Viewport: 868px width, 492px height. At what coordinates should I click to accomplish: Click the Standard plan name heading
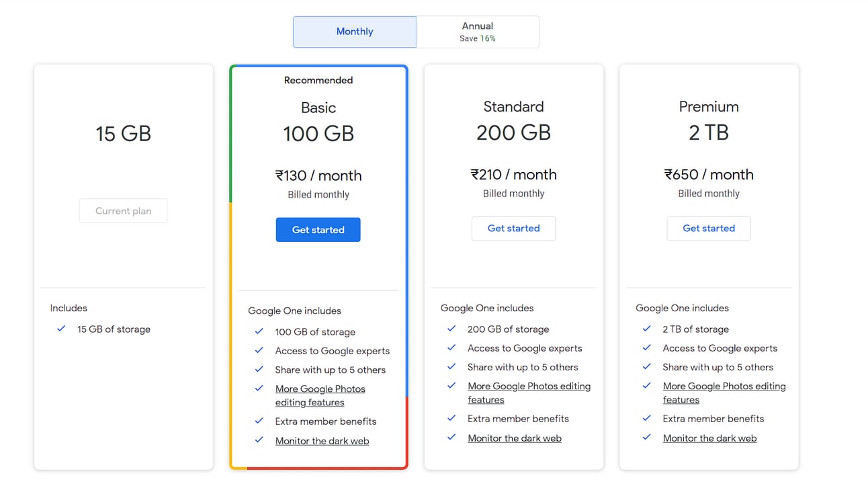[x=513, y=106]
